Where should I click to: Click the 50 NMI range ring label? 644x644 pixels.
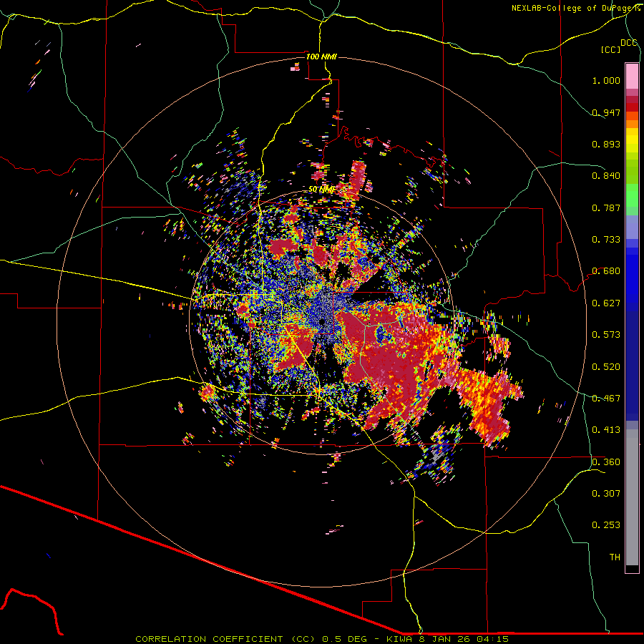[x=321, y=190]
